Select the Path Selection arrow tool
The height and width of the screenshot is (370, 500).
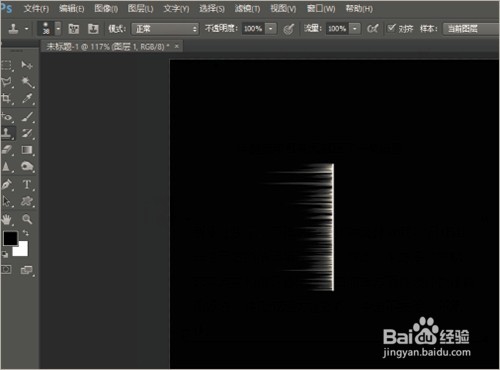point(7,201)
